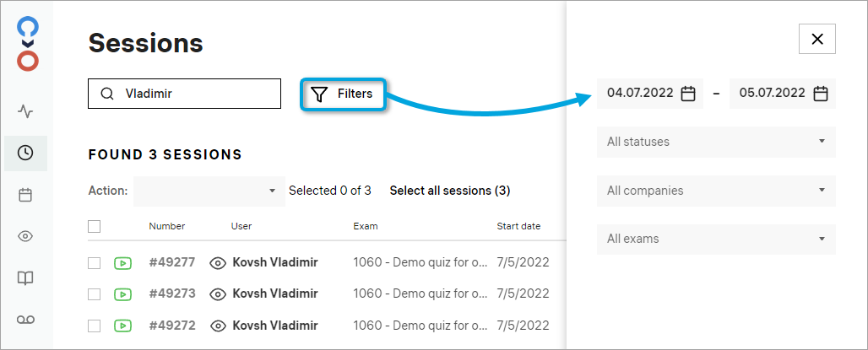Expand the All exams dropdown
This screenshot has width=868, height=350.
pyautogui.click(x=716, y=239)
